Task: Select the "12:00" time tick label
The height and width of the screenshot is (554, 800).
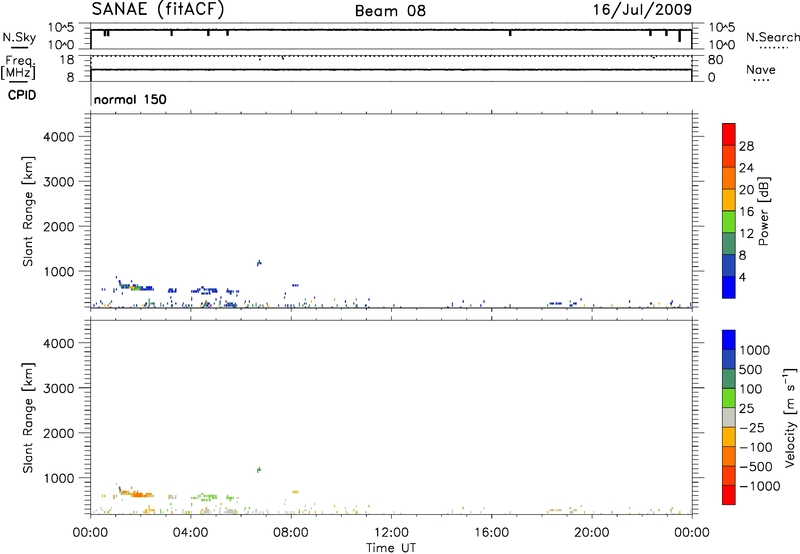Action: click(x=391, y=533)
